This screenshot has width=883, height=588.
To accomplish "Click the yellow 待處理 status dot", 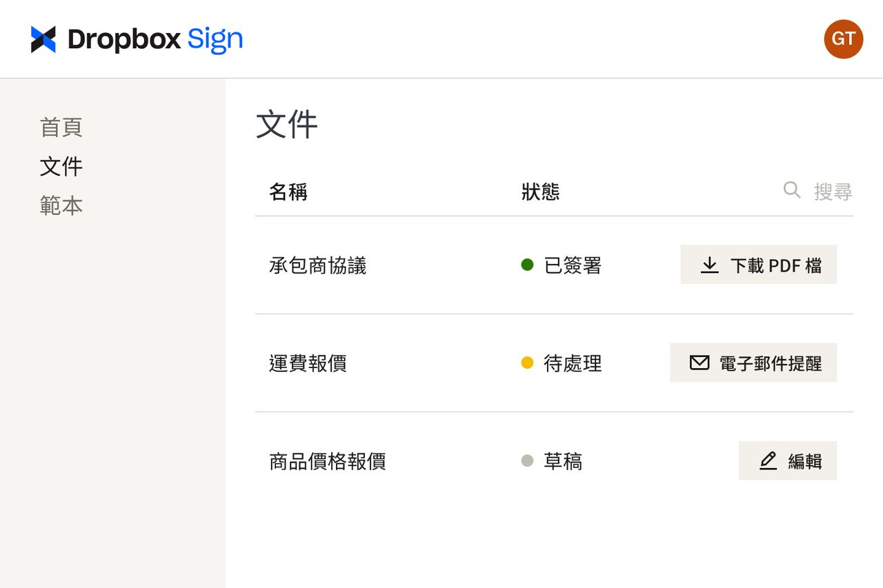I will tap(528, 363).
